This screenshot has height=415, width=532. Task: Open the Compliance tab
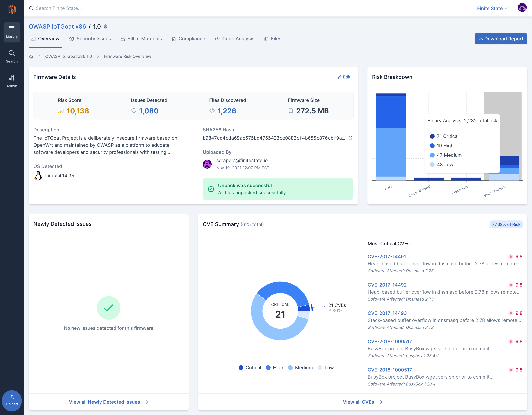[189, 39]
